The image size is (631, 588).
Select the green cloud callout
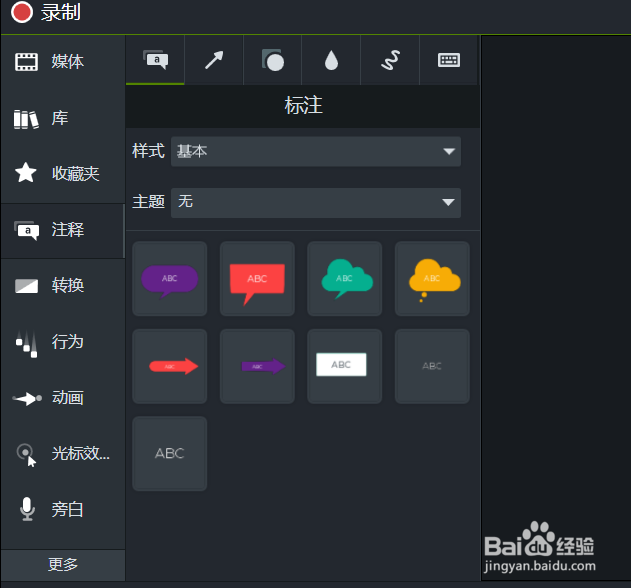click(345, 279)
